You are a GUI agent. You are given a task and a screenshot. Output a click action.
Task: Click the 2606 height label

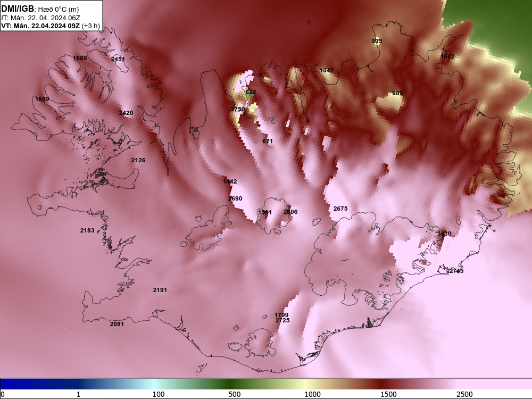pyautogui.click(x=290, y=212)
